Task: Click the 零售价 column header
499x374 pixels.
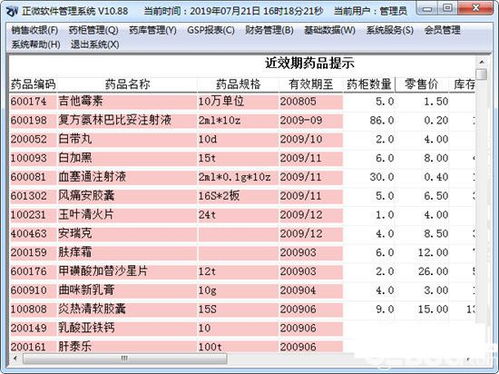Action: 422,84
